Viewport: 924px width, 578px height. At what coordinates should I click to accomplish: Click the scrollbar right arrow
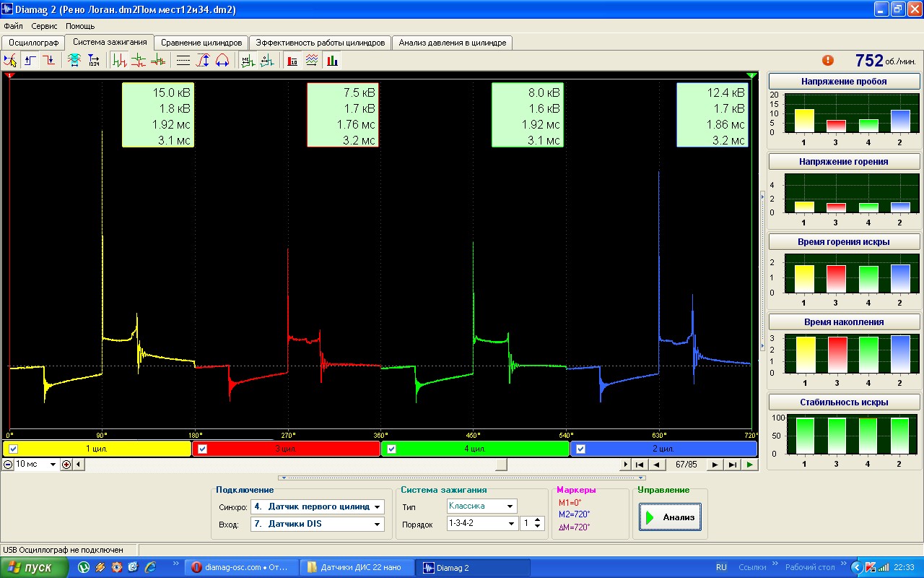[x=625, y=465]
